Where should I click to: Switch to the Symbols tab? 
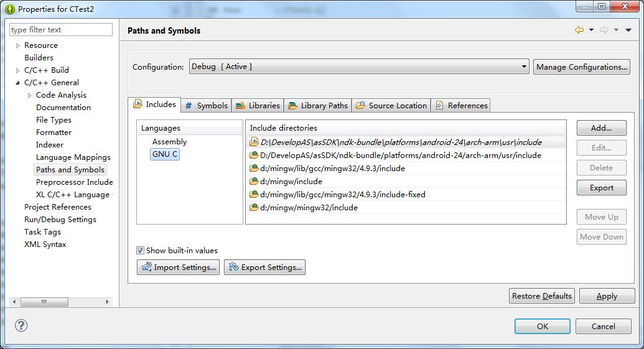coord(206,106)
